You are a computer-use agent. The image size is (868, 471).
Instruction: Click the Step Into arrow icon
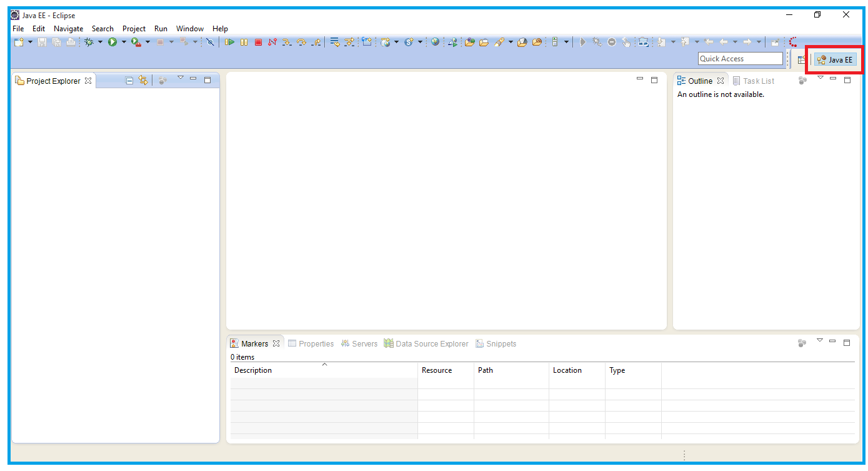[286, 42]
